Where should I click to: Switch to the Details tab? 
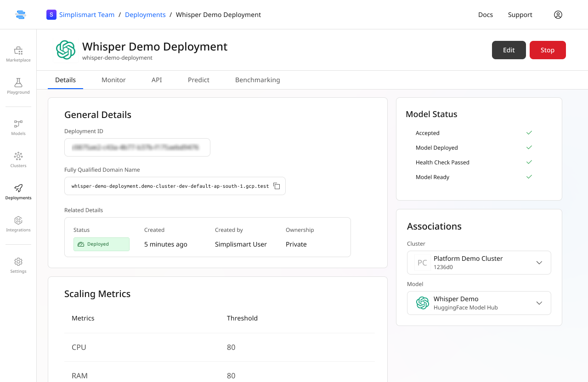click(x=65, y=80)
